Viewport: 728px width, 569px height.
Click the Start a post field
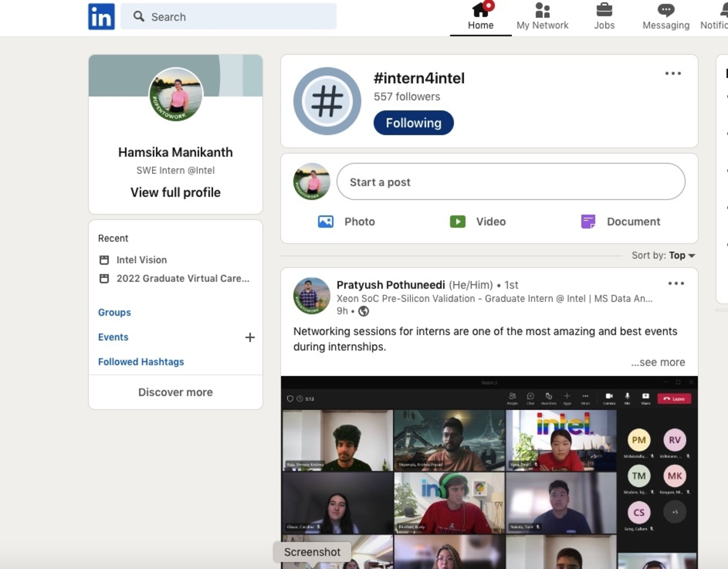click(510, 182)
